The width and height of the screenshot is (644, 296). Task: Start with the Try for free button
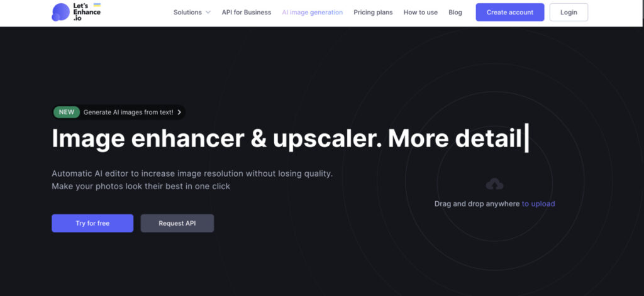tap(92, 223)
